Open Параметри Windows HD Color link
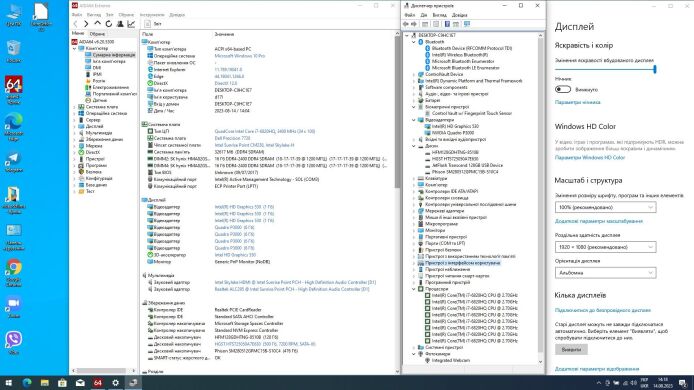This screenshot has width=694, height=390. [590, 158]
